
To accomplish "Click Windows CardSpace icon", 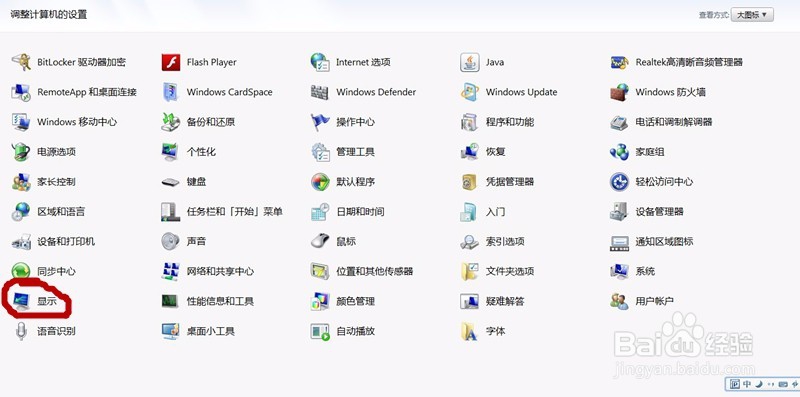I will click(171, 92).
